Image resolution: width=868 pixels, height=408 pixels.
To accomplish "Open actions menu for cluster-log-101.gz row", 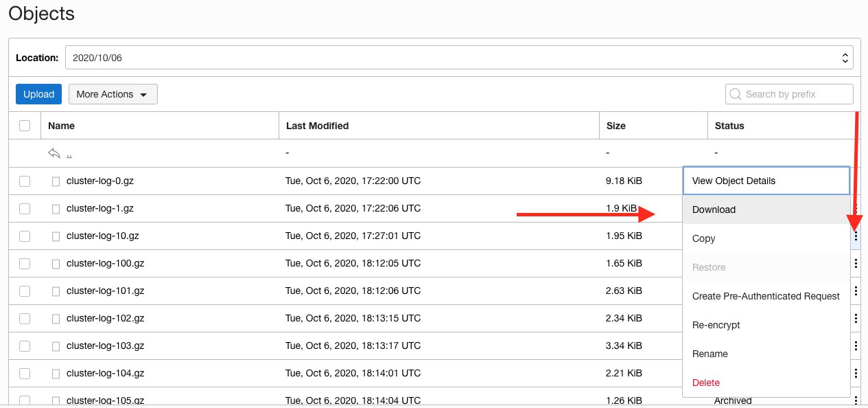I will [x=856, y=291].
